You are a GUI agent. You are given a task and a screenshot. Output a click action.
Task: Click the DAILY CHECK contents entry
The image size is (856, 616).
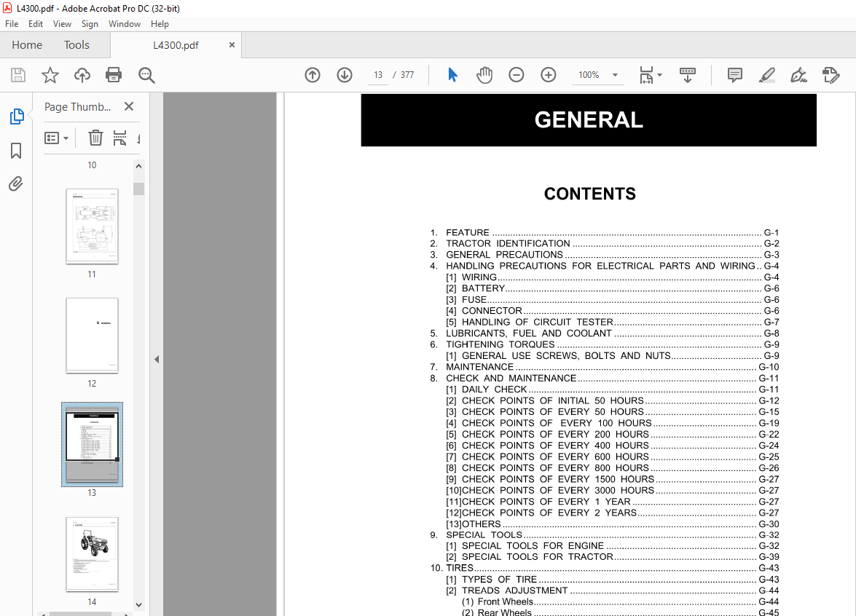click(x=613, y=390)
